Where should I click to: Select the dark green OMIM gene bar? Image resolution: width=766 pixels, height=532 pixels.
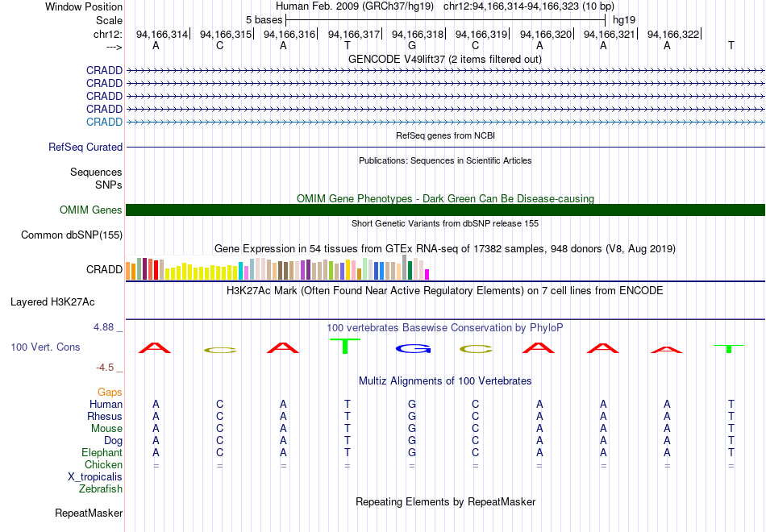click(445, 210)
